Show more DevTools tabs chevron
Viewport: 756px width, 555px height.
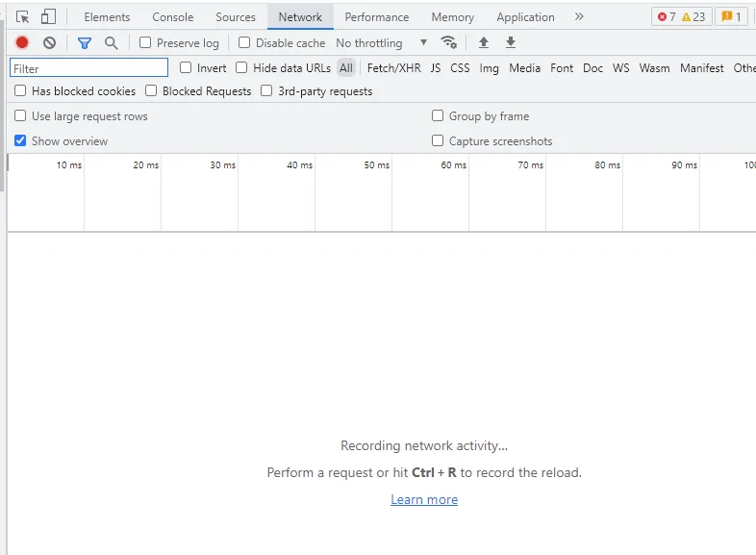[579, 17]
